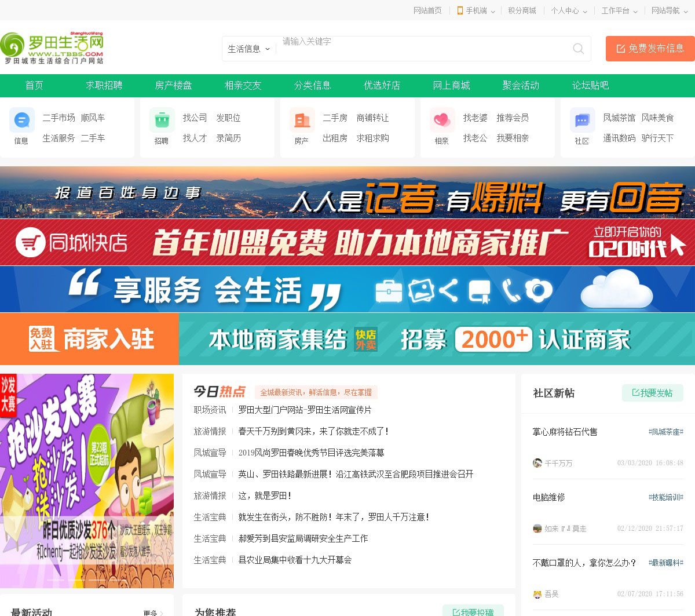Expand the 工作平台 dropdown menu
The height and width of the screenshot is (616, 695).
[619, 10]
